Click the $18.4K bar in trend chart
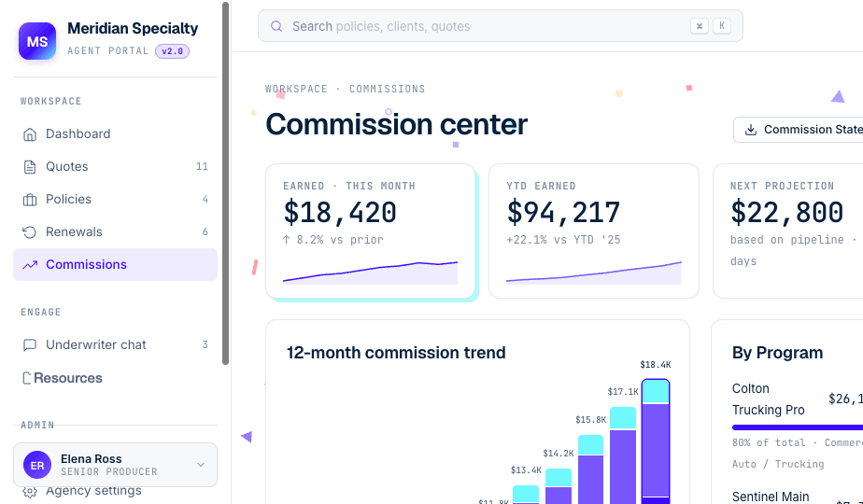 point(656,441)
